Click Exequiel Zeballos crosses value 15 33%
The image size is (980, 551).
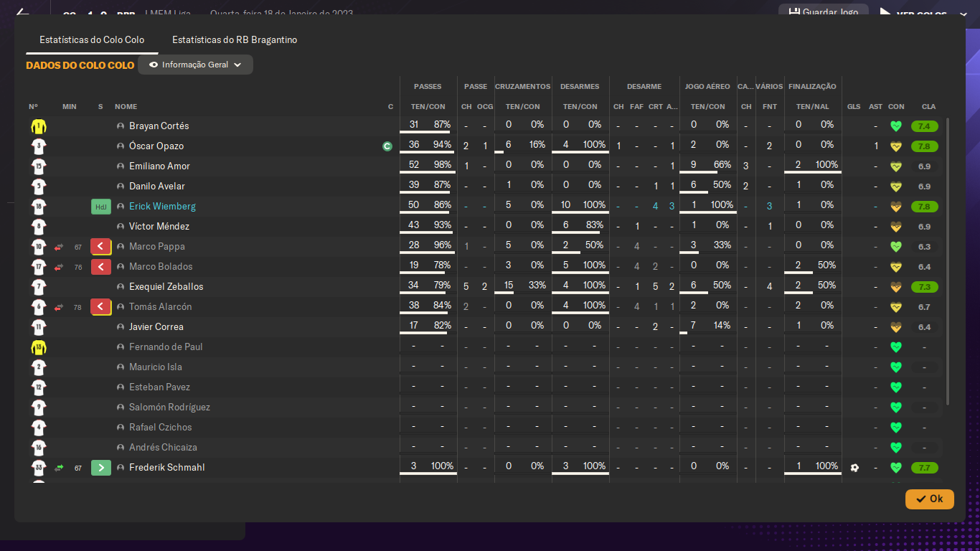pyautogui.click(x=523, y=286)
